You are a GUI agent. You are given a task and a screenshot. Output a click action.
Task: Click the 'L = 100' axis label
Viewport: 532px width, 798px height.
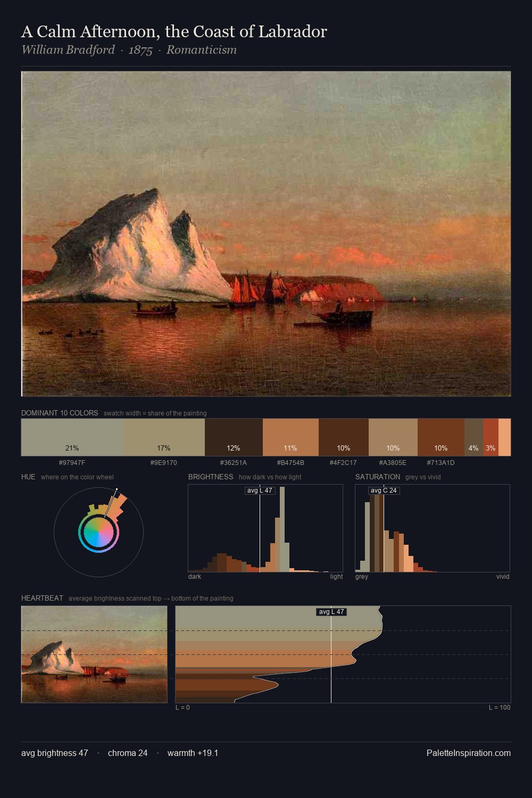coord(500,708)
